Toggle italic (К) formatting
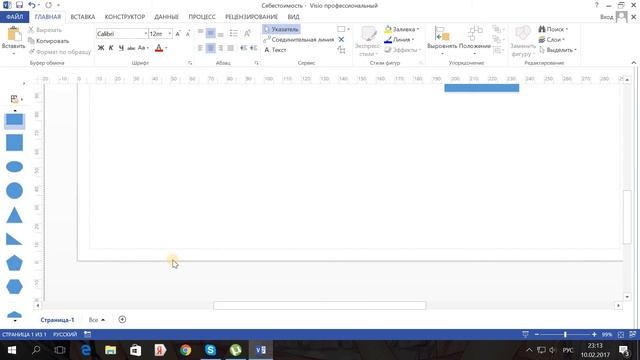Screen dimensions: 640x360 tap(111, 48)
